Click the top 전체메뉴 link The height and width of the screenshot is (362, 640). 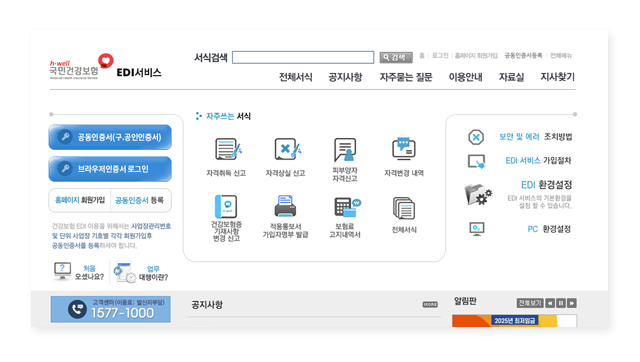click(561, 56)
